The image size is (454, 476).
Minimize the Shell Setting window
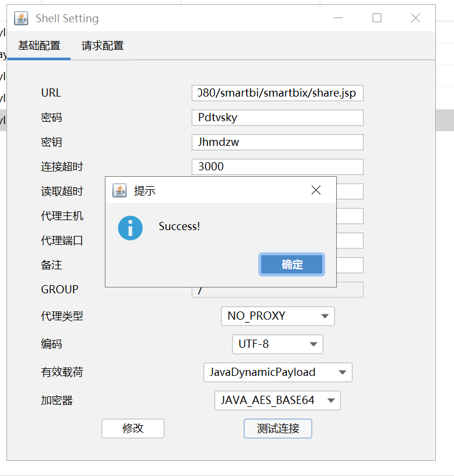338,18
